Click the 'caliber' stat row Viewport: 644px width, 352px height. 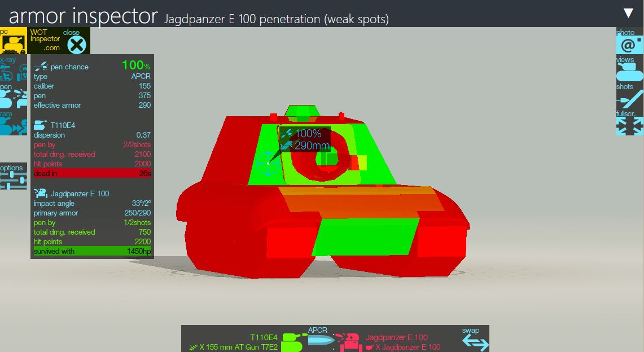pos(92,86)
